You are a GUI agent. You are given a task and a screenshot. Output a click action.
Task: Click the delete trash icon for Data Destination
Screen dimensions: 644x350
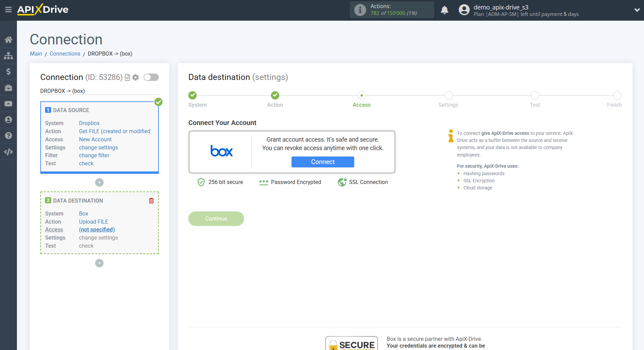click(151, 200)
